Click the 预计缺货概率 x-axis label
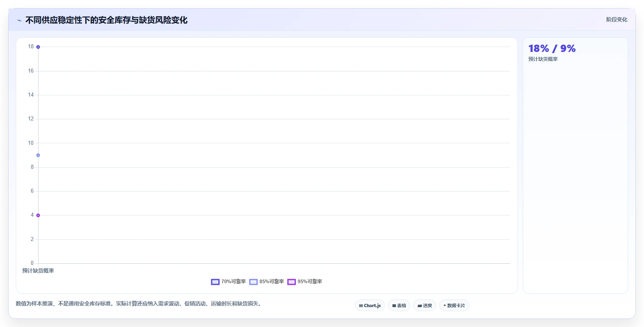Viewport: 644px width, 327px height. (38, 271)
